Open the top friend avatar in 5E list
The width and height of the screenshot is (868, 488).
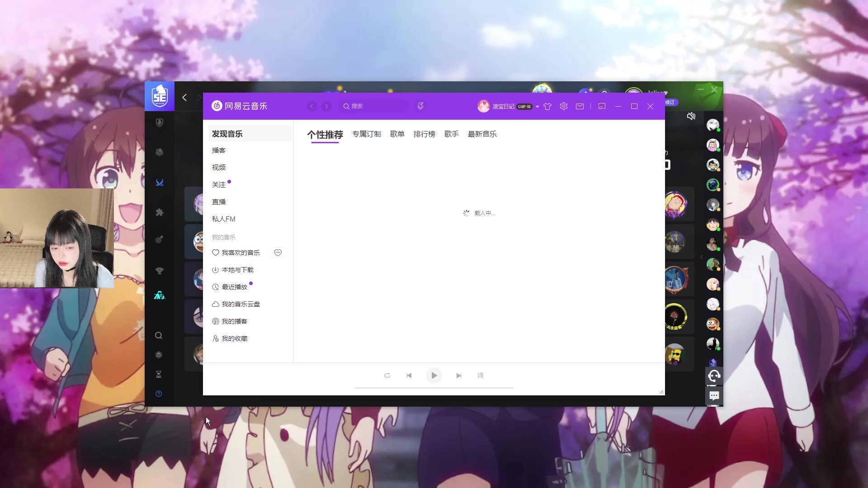point(713,125)
